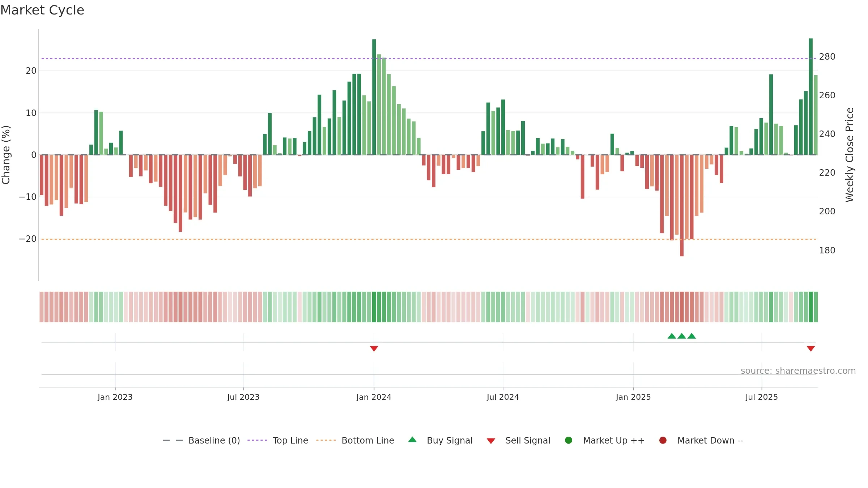Click the −20 change tick label
Screen dimensions: 868x488
click(x=28, y=239)
